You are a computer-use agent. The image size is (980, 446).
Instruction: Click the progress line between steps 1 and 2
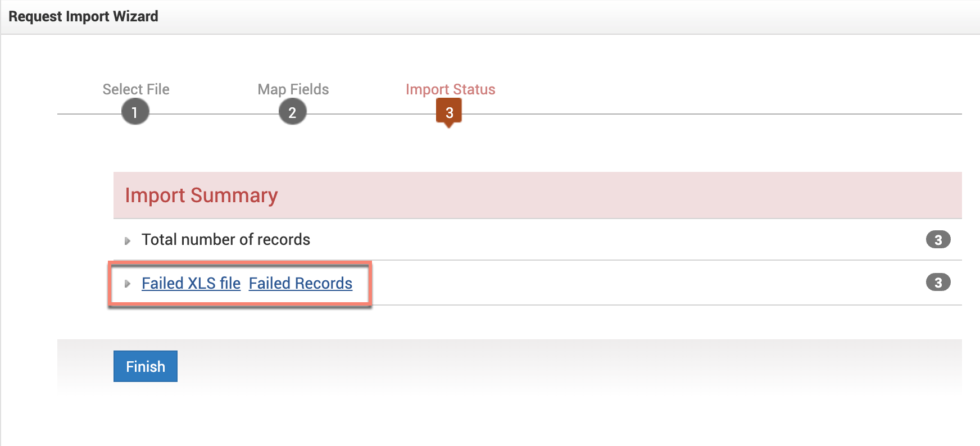(214, 114)
